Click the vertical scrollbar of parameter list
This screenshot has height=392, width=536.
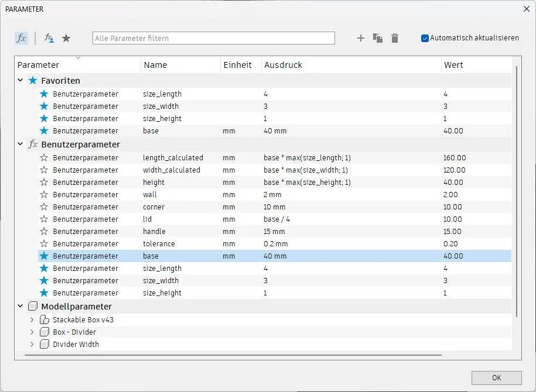pyautogui.click(x=517, y=191)
